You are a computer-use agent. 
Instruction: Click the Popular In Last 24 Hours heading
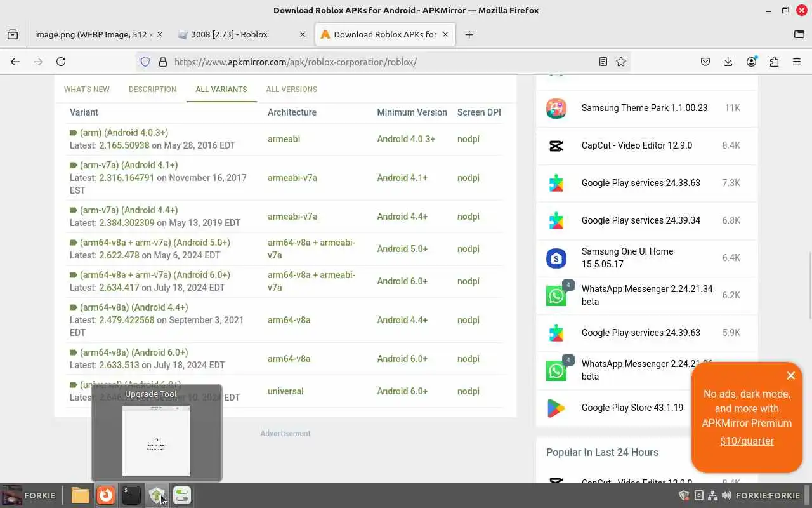point(602,452)
